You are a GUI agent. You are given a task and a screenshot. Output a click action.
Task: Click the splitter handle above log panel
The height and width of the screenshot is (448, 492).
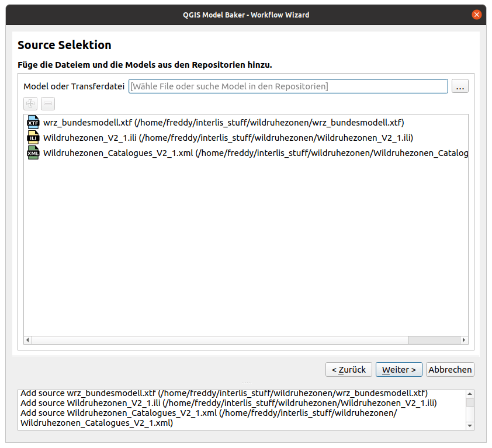pyautogui.click(x=247, y=383)
